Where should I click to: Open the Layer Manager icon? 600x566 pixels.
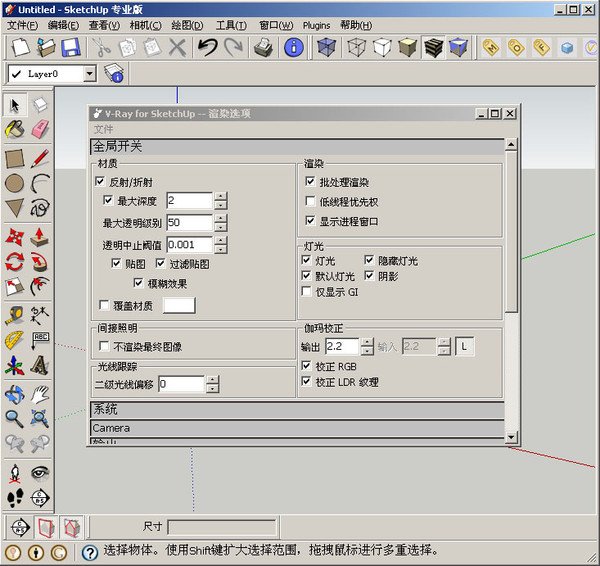[x=114, y=73]
